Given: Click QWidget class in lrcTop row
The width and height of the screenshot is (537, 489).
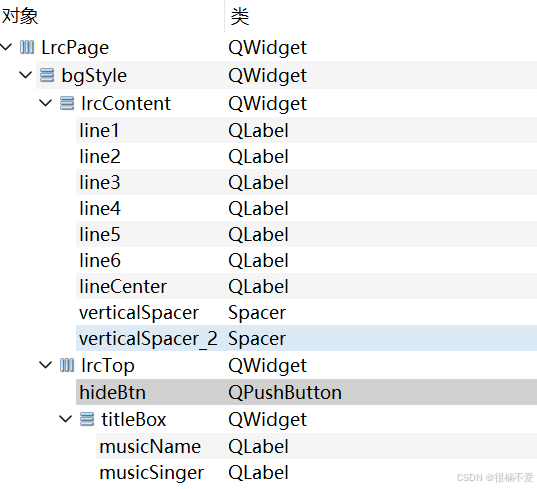Looking at the screenshot, I should pyautogui.click(x=267, y=365).
